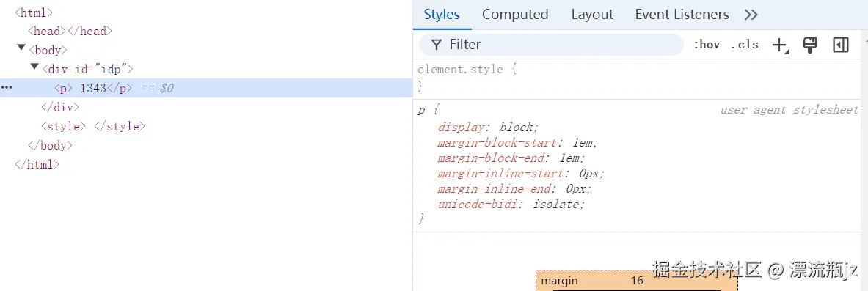868x291 pixels.
Task: Select the closing /div tag row
Action: (x=59, y=107)
